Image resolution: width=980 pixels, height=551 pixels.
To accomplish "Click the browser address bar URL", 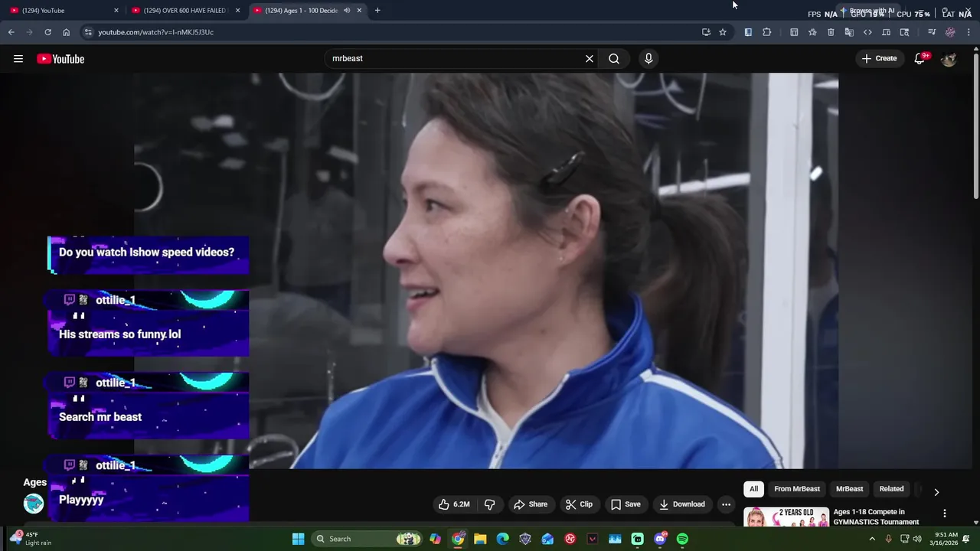I will tap(155, 32).
